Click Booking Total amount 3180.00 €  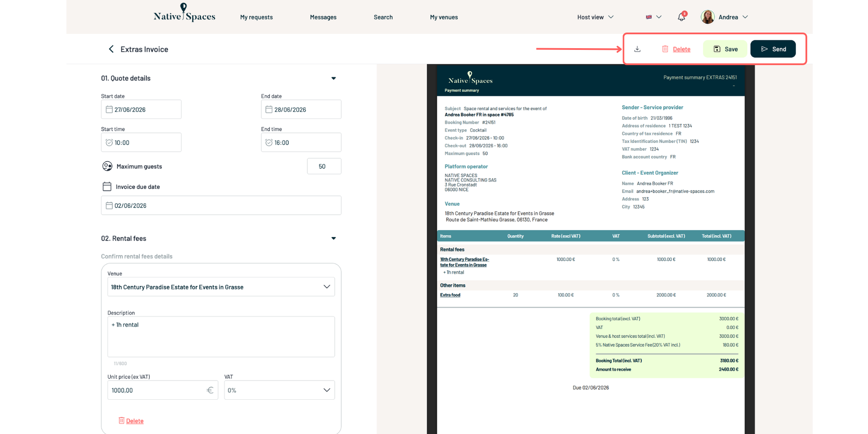point(729,361)
